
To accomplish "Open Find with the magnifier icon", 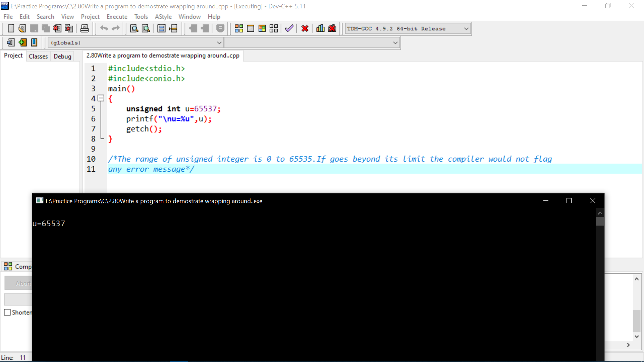I will (x=134, y=28).
